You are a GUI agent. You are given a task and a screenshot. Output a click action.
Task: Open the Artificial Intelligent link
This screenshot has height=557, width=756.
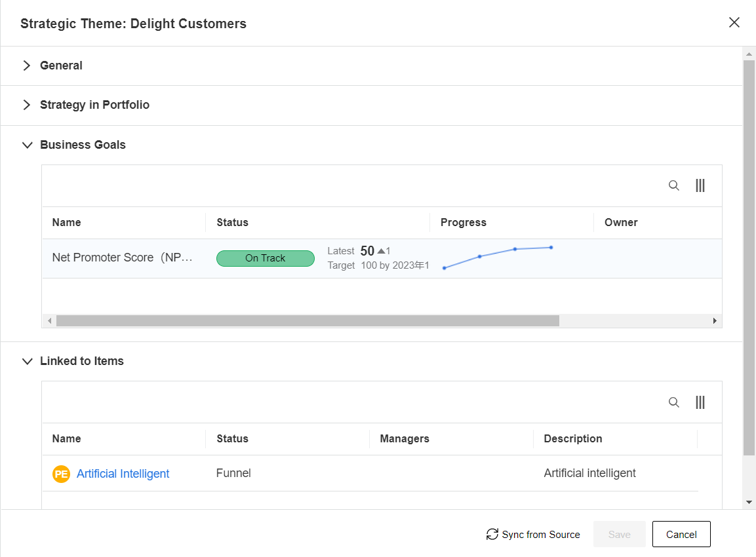123,474
